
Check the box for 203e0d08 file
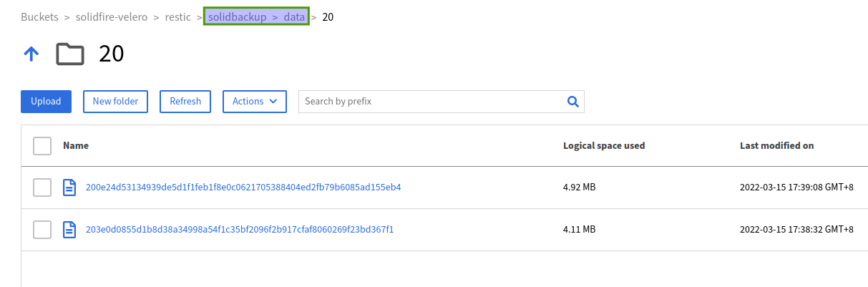[42, 230]
